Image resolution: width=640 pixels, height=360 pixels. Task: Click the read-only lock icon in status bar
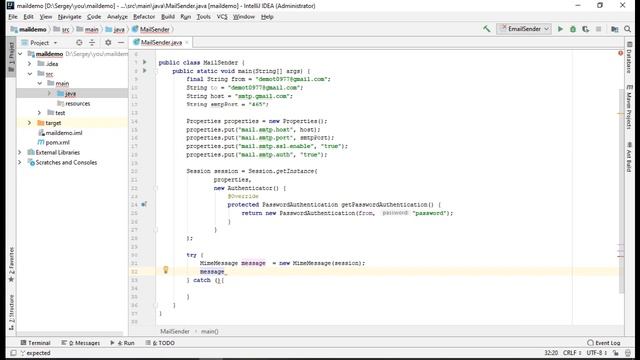click(x=616, y=353)
